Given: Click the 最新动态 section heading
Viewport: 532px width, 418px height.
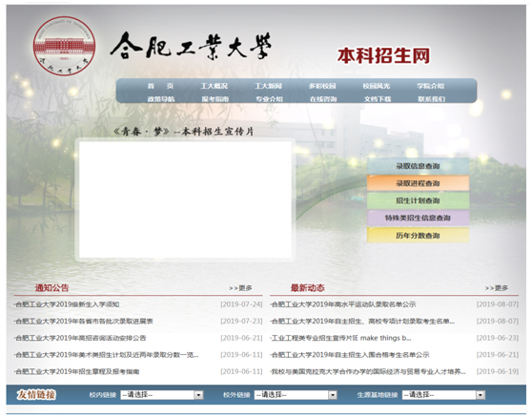Looking at the screenshot, I should (x=308, y=288).
